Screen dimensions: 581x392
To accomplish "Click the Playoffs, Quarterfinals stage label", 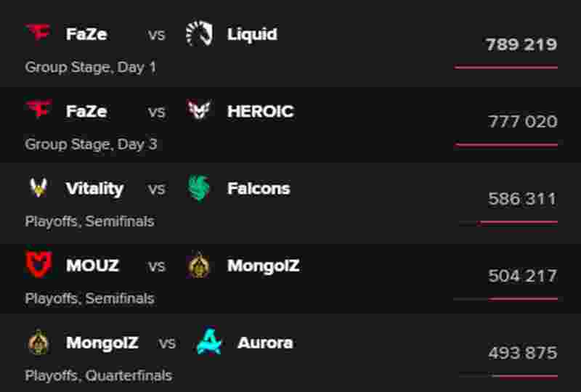I will click(x=99, y=376).
